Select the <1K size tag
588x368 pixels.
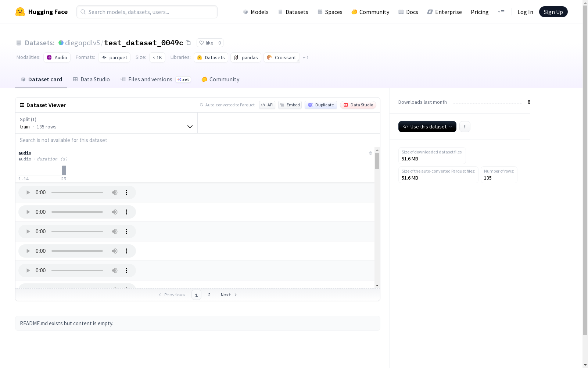tap(157, 57)
